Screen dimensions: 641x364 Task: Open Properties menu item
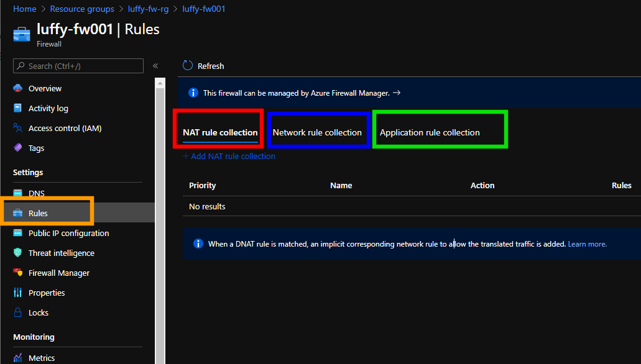[x=47, y=293]
